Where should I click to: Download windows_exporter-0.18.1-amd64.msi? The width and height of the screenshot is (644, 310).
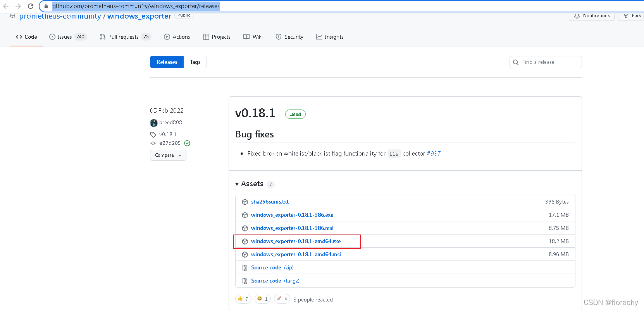click(296, 254)
